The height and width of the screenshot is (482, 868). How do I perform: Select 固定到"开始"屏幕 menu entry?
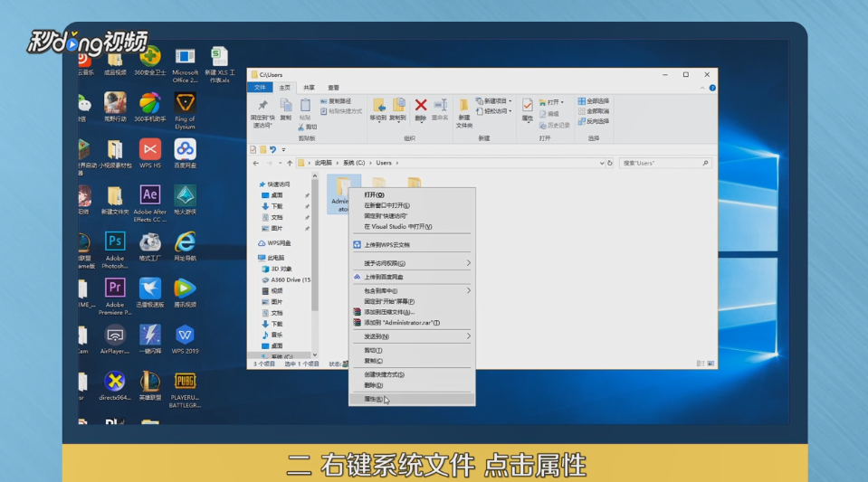[411, 302]
